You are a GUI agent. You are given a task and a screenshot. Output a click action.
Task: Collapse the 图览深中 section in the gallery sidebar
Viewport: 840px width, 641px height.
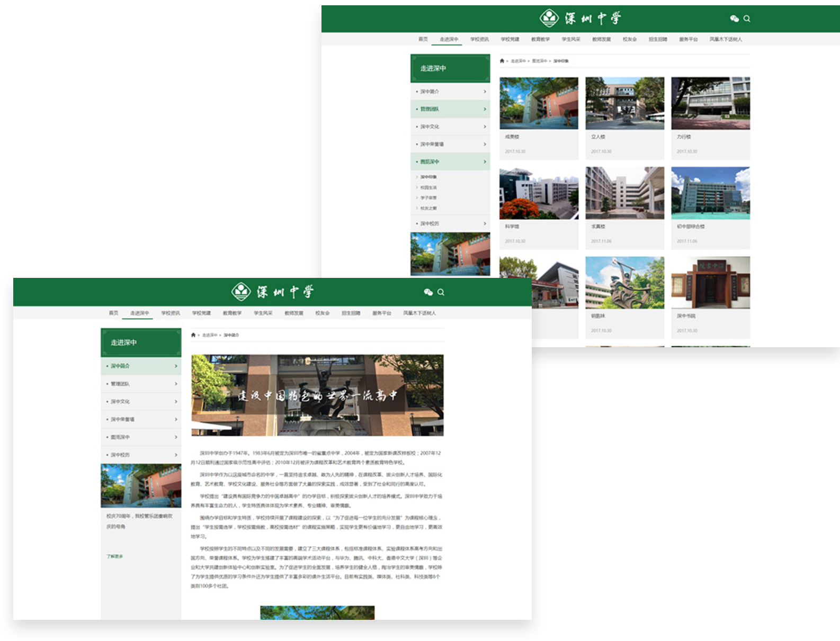485,161
